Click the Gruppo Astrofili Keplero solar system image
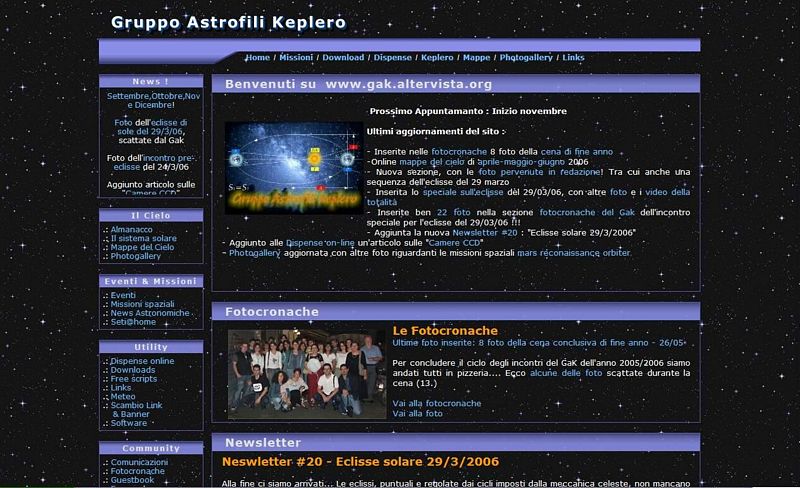This screenshot has width=800, height=488. coord(294,168)
